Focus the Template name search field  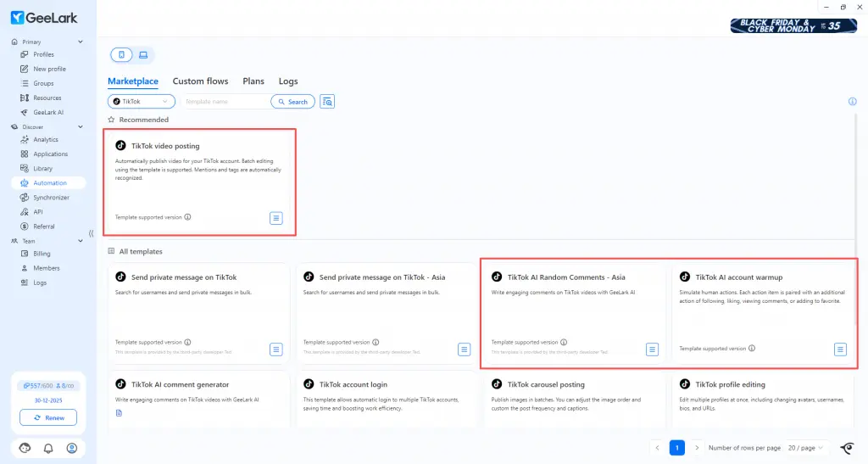pyautogui.click(x=225, y=101)
